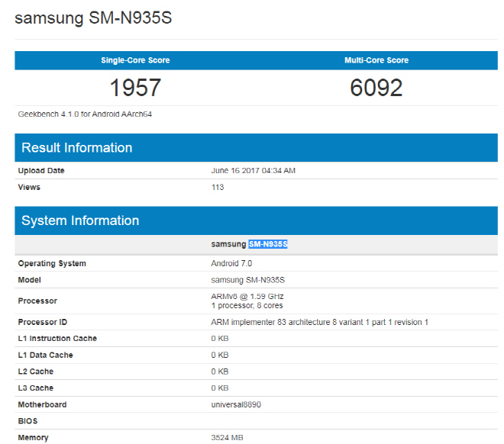
Task: Click the System Information section header
Action: click(x=256, y=220)
